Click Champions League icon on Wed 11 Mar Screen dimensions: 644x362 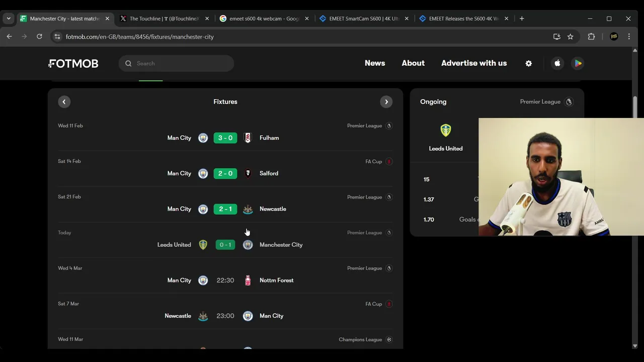point(389,339)
